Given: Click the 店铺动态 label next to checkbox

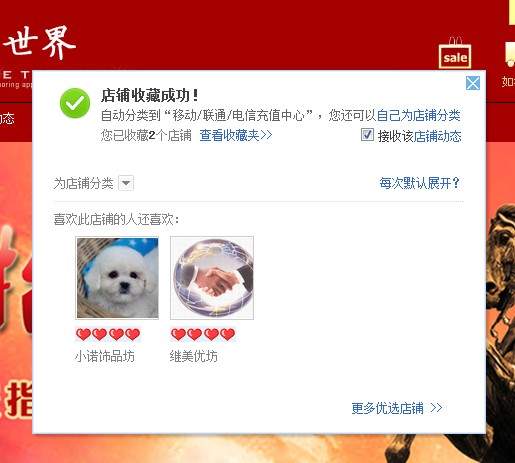Looking at the screenshot, I should [437, 136].
